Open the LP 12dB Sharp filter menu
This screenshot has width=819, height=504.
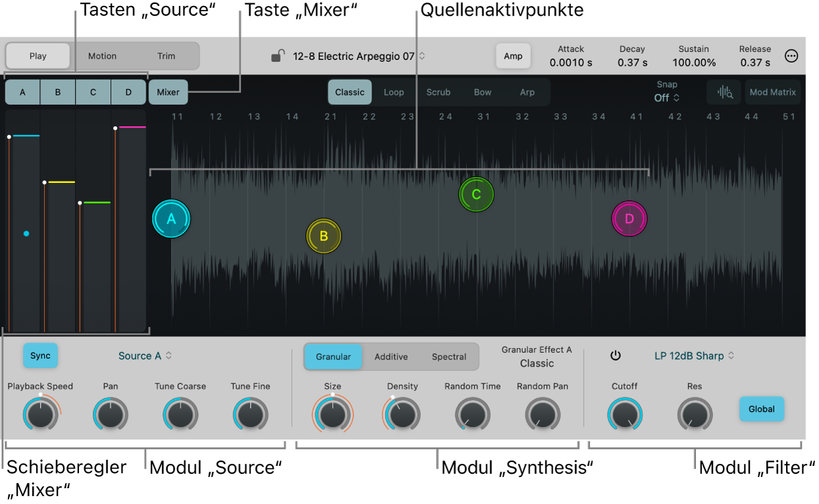pos(694,356)
